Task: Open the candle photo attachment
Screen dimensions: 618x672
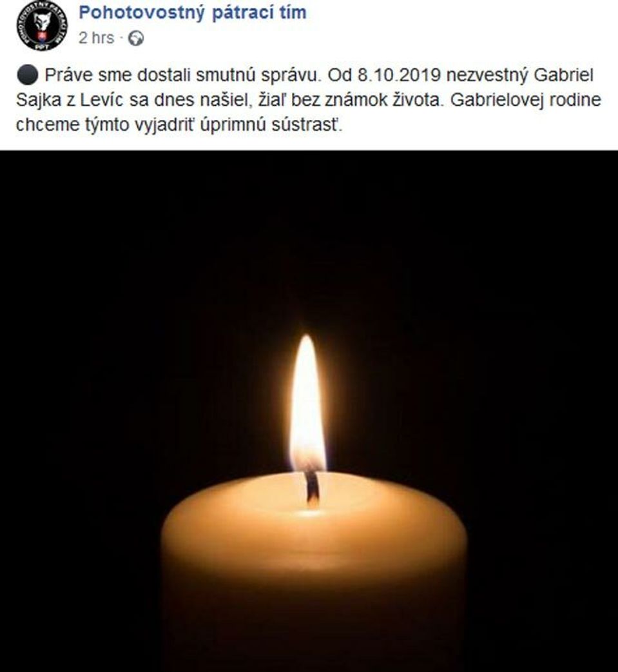Action: tap(309, 411)
